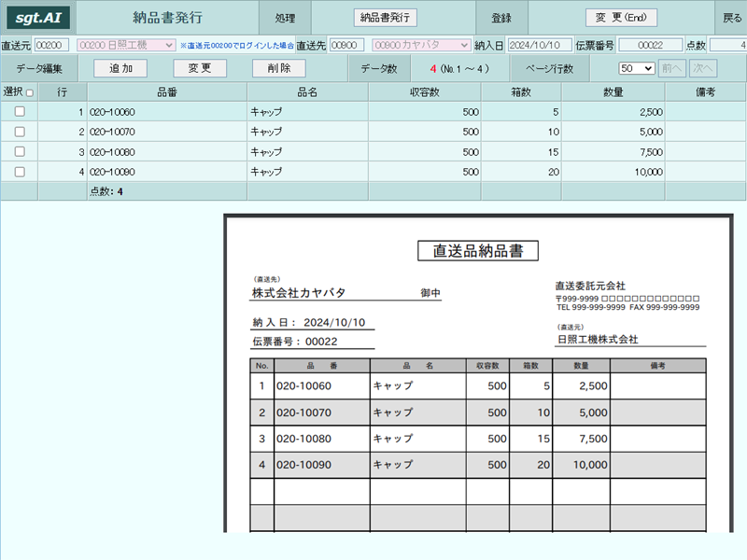Screen dimensions: 747x560
Task: Click grid cell 020-10080
Action: tap(167, 152)
